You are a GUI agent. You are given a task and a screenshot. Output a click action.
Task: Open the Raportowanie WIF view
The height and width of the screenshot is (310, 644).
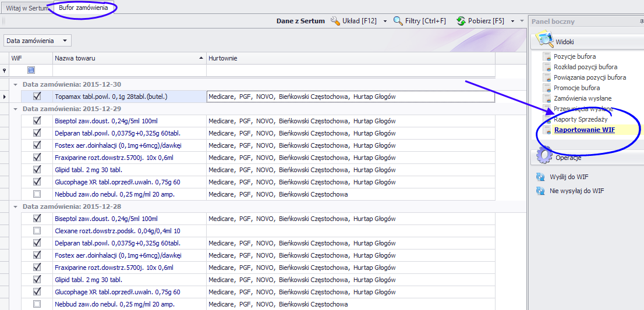(x=584, y=130)
